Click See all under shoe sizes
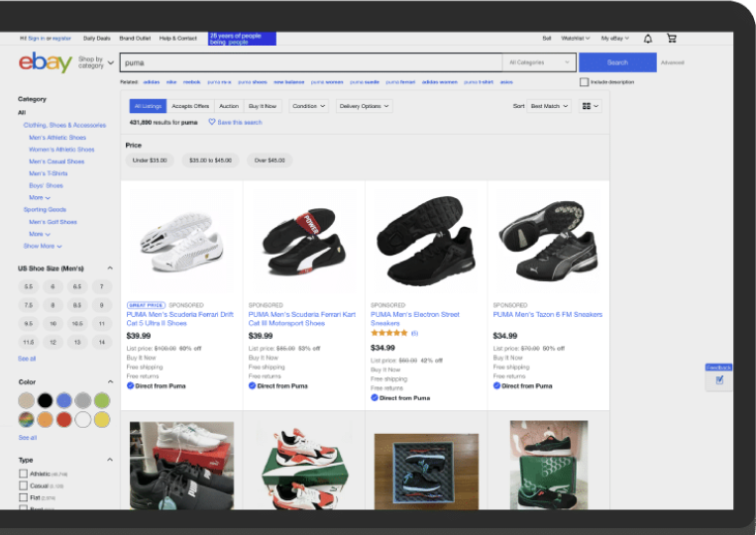The image size is (756, 535). click(27, 359)
